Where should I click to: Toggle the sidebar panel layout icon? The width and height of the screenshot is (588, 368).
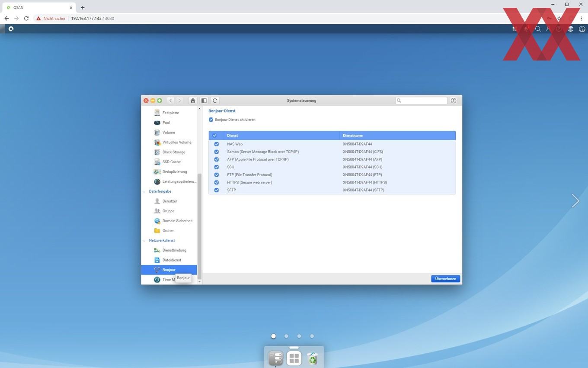click(x=204, y=100)
